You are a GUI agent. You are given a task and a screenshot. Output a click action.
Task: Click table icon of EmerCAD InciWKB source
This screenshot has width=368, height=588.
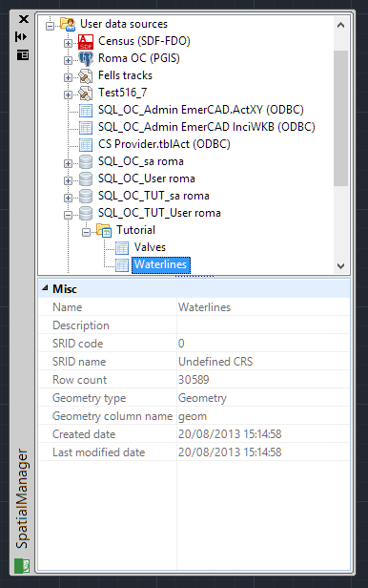(x=86, y=128)
